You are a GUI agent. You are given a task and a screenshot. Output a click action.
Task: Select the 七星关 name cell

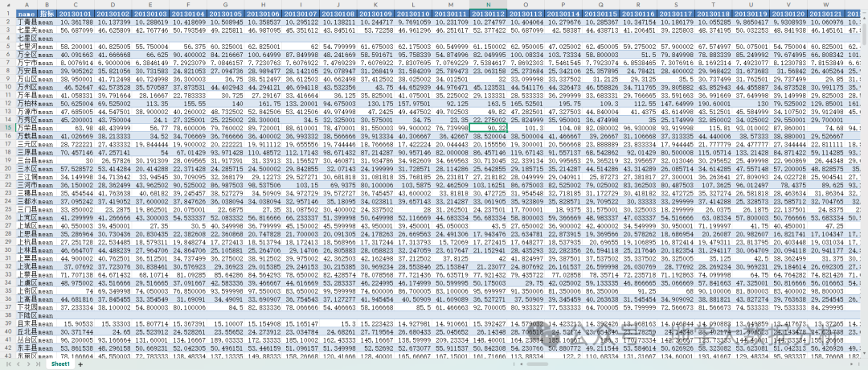click(27, 28)
